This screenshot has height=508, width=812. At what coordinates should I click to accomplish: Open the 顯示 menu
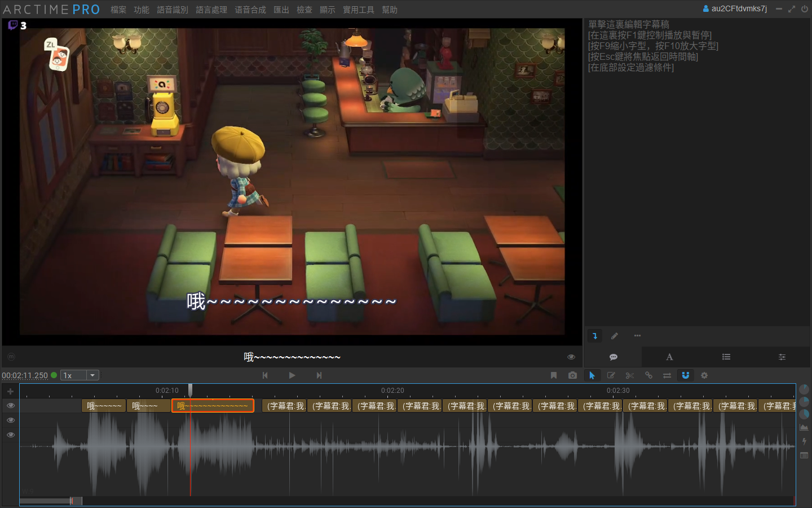click(x=328, y=10)
